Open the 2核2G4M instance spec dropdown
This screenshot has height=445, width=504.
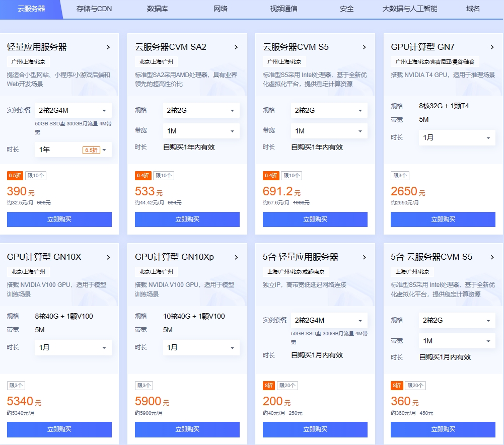pyautogui.click(x=73, y=110)
